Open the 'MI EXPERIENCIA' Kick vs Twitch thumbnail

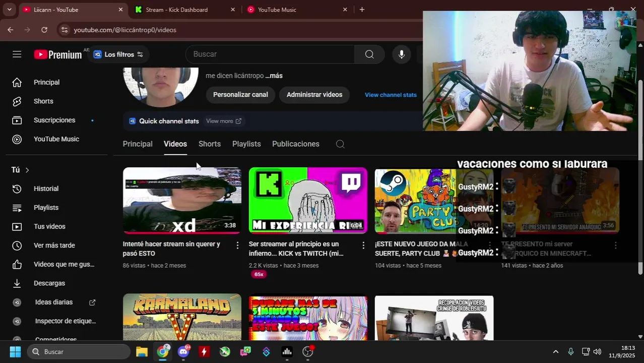click(308, 201)
